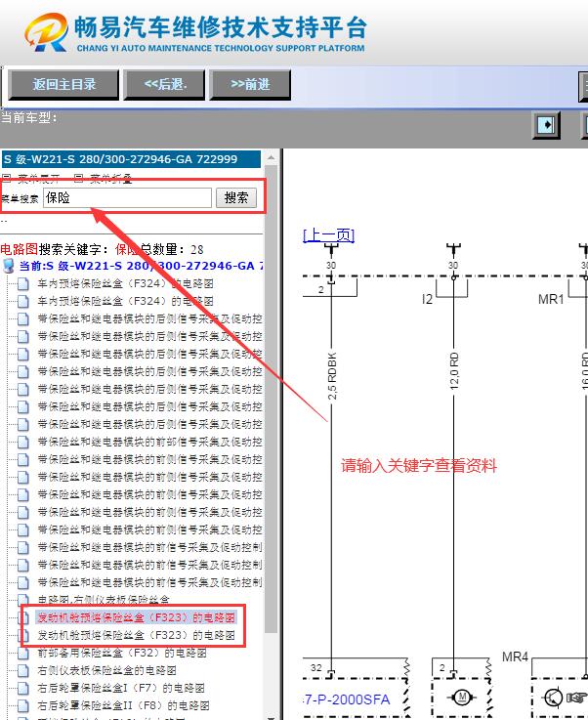
Task: Click the MR4 label in the diagram
Action: pos(515,657)
